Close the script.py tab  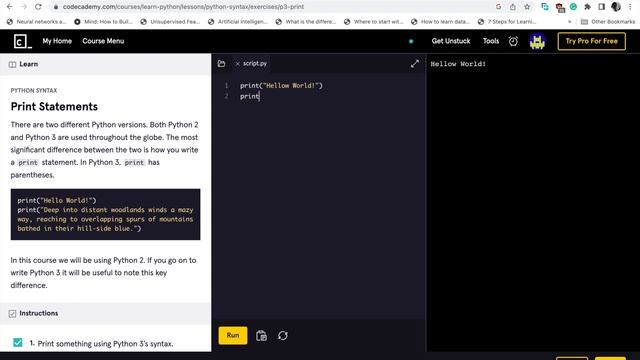(238, 64)
